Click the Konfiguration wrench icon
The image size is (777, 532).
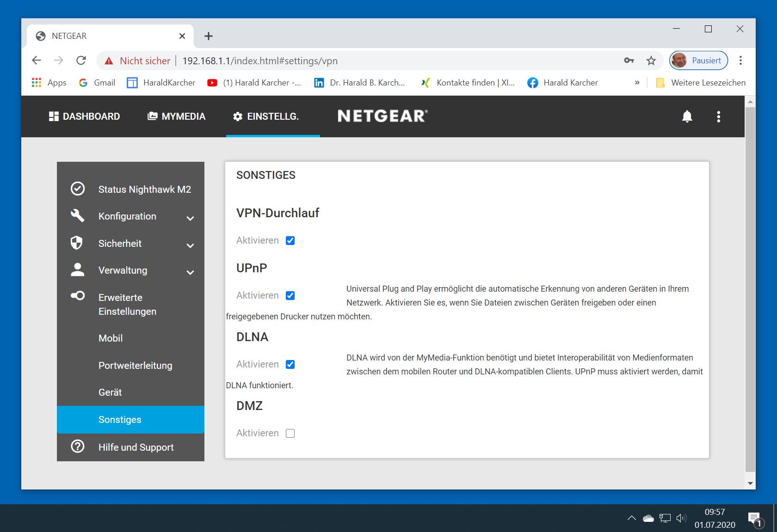coord(78,216)
